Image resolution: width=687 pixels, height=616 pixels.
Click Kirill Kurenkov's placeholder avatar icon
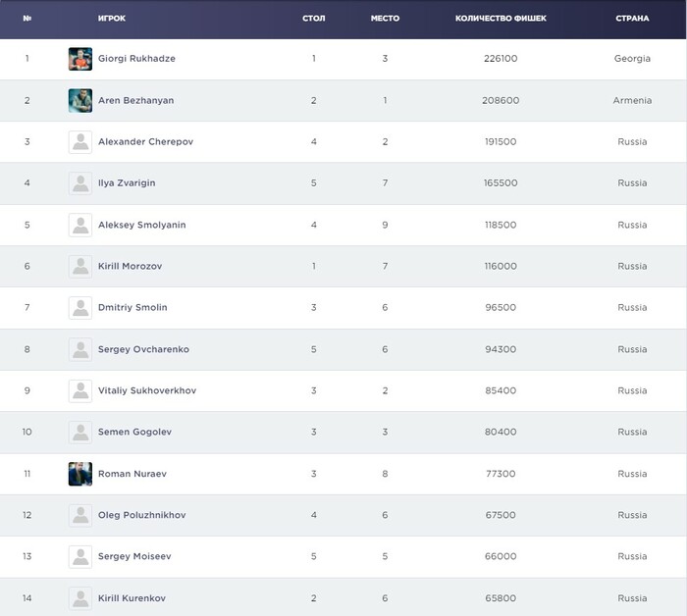click(x=80, y=597)
